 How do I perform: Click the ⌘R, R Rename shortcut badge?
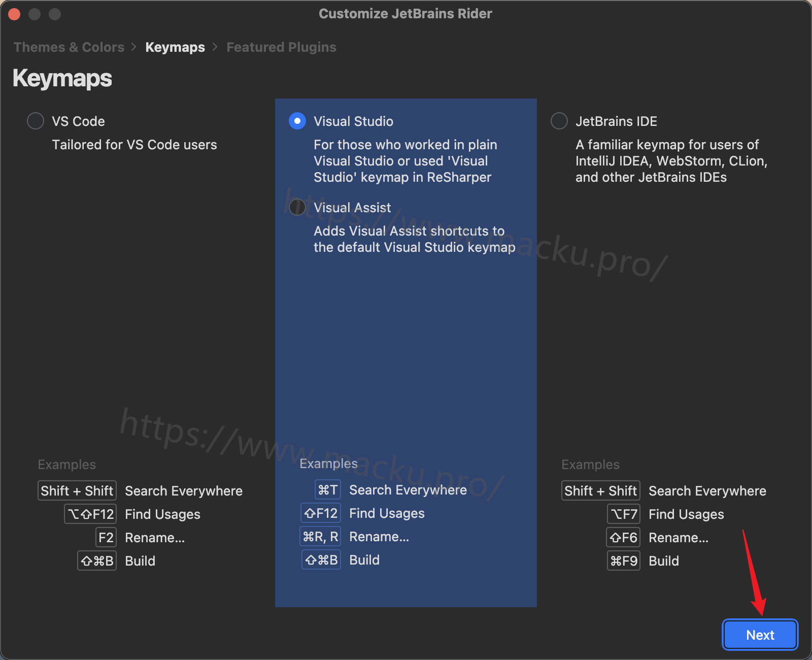320,537
